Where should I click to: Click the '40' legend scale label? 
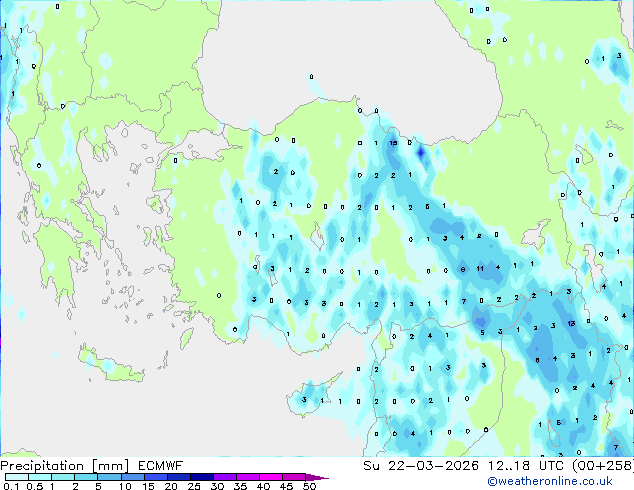pos(263,486)
